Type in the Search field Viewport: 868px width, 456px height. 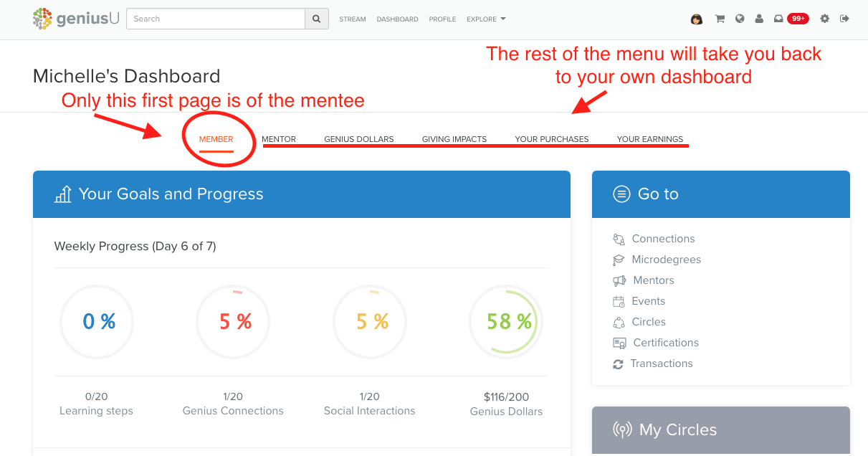[215, 19]
